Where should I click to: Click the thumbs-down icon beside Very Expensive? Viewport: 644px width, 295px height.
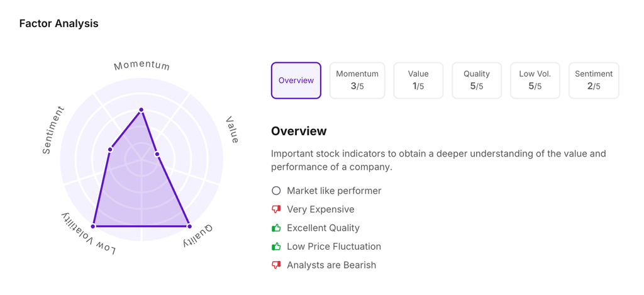tap(276, 209)
